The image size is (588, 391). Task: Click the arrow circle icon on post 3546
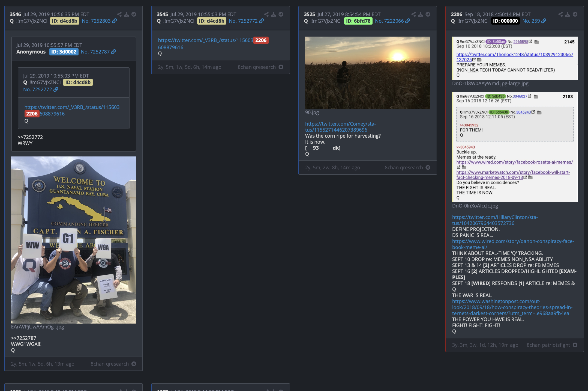[134, 14]
